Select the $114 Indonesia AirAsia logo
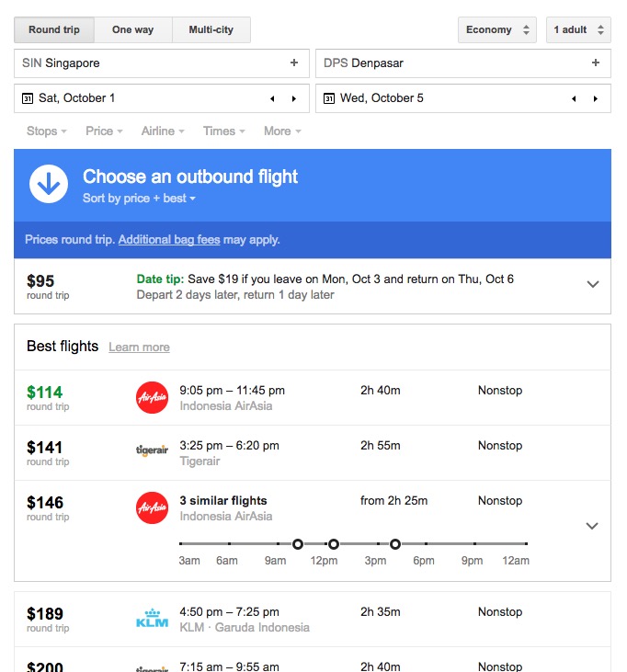Image resolution: width=627 pixels, height=672 pixels. pos(152,397)
